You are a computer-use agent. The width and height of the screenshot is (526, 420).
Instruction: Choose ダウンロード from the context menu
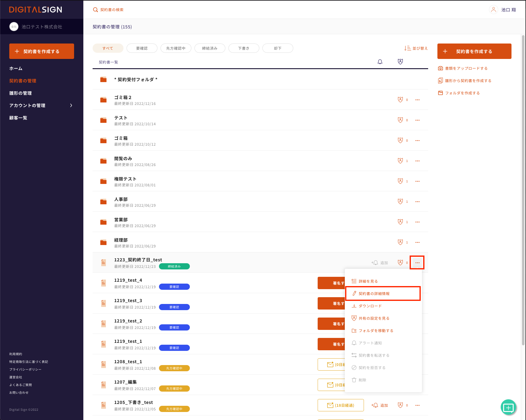pyautogui.click(x=370, y=306)
